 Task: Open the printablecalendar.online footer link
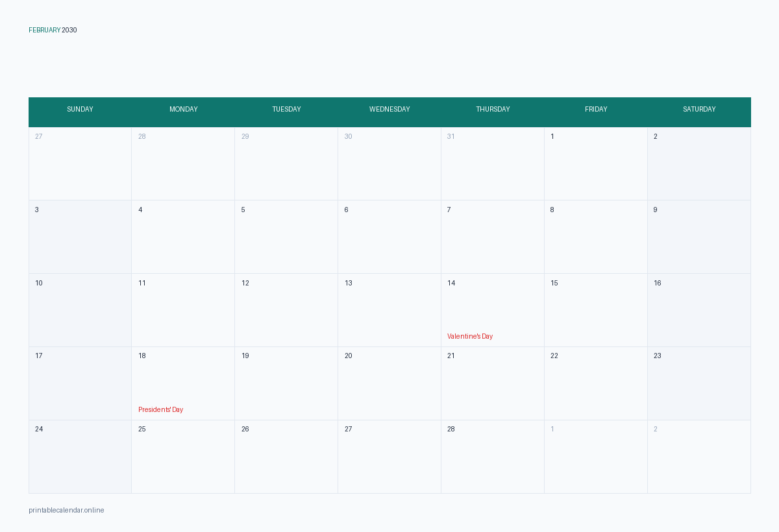pos(66,510)
